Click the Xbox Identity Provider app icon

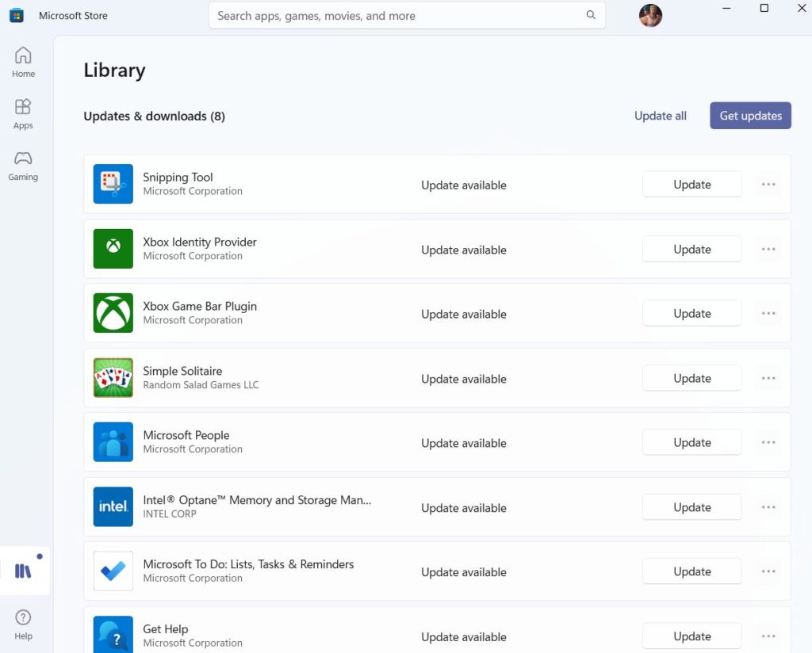click(x=113, y=248)
